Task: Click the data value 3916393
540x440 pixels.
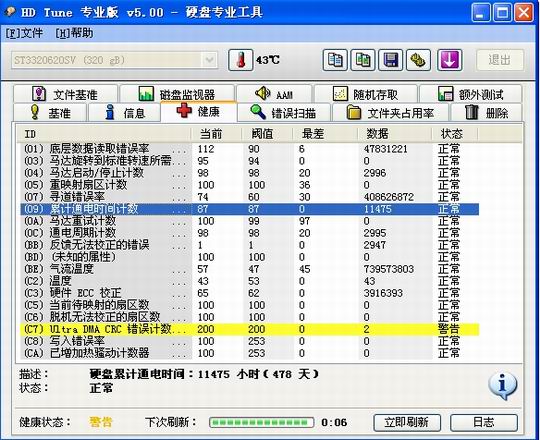Action: coord(383,293)
